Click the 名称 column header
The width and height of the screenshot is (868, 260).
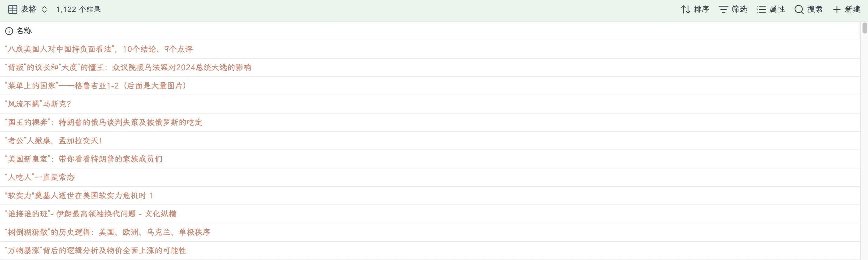click(x=24, y=31)
